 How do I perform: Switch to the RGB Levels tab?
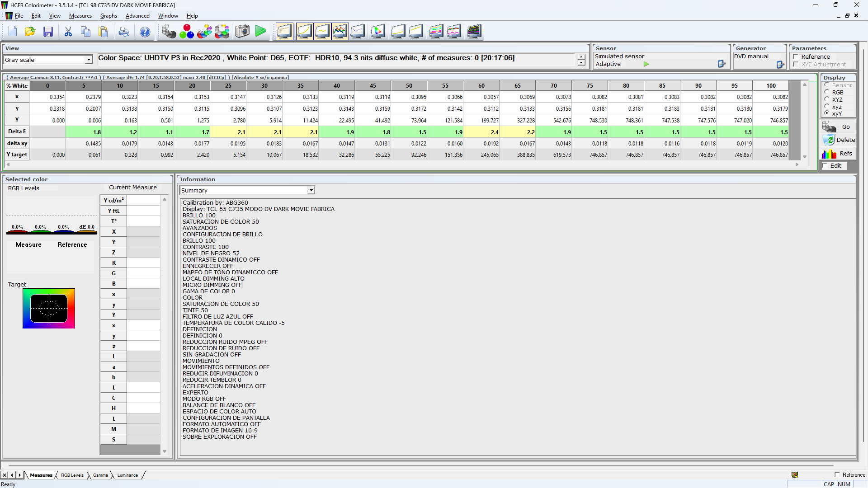[x=72, y=475]
